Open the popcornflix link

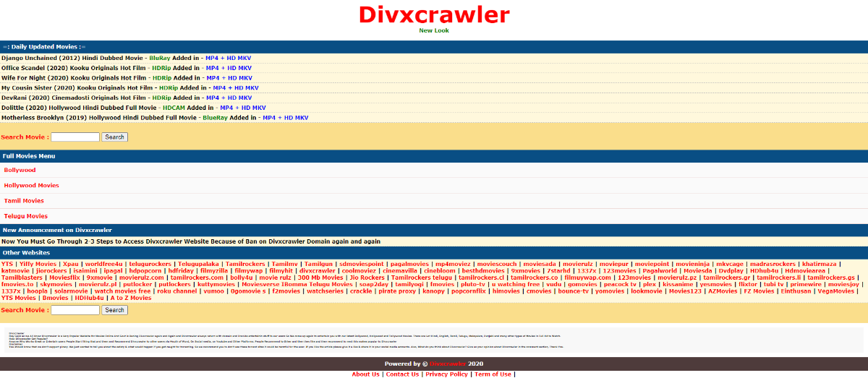point(469,291)
